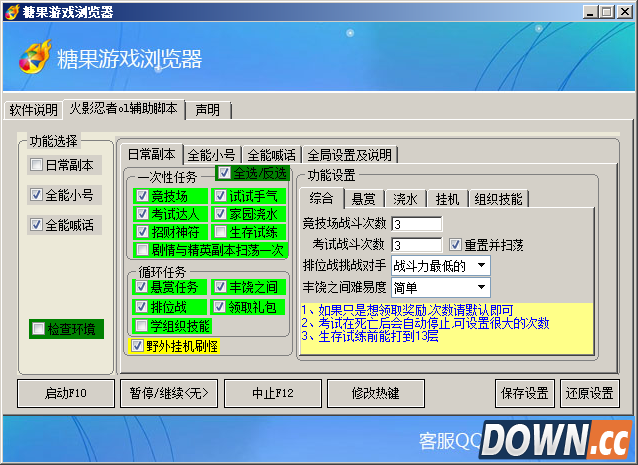638x465 pixels.
Task: Click the 修改热键 button
Action: (376, 393)
